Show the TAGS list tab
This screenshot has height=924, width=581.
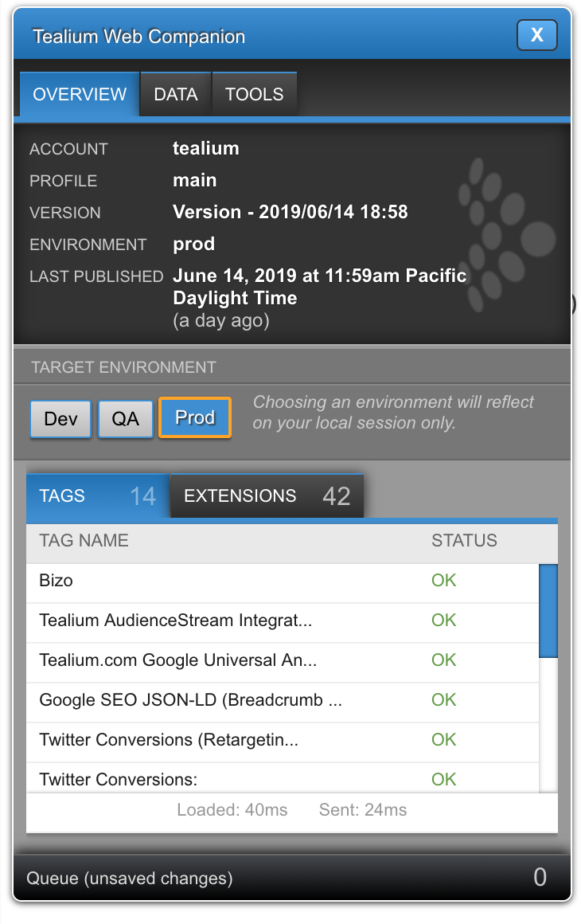[98, 496]
